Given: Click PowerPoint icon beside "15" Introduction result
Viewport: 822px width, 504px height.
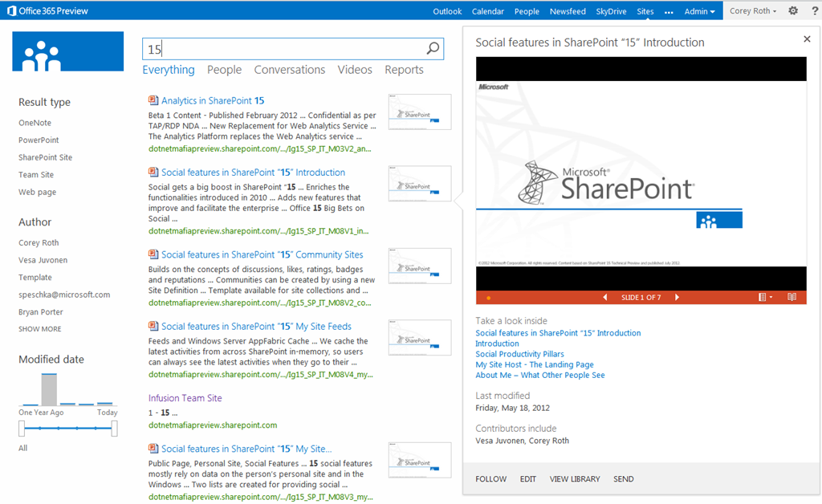Looking at the screenshot, I should point(153,172).
